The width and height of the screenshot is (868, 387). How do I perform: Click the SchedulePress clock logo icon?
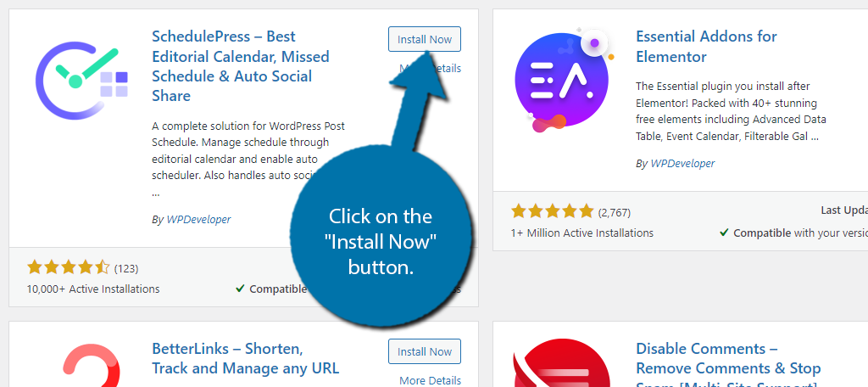(x=82, y=81)
